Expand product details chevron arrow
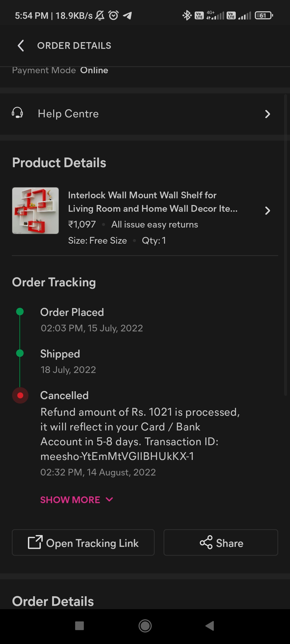The height and width of the screenshot is (644, 290). tap(267, 211)
